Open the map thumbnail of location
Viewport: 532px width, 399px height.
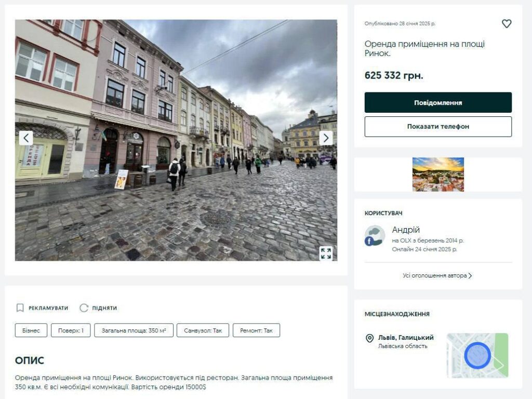coord(477,355)
